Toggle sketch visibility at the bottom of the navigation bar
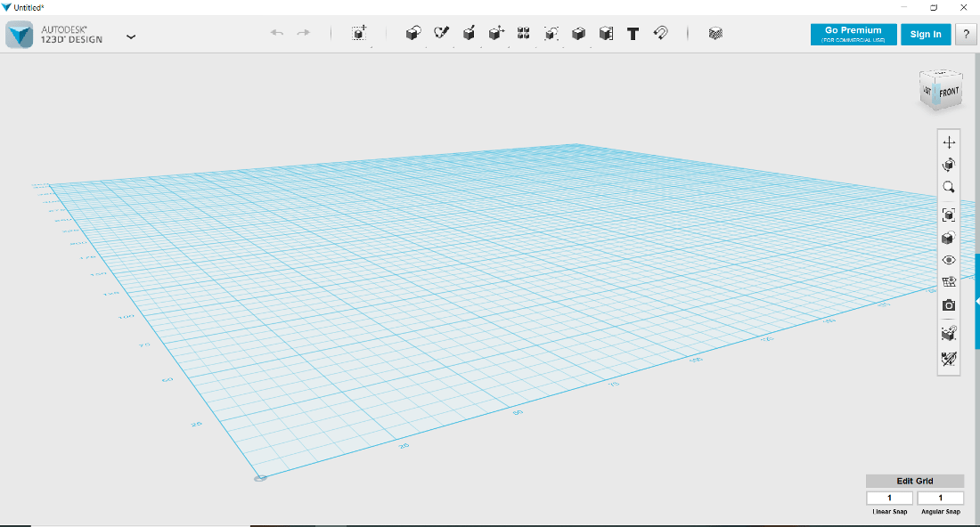 tap(949, 359)
